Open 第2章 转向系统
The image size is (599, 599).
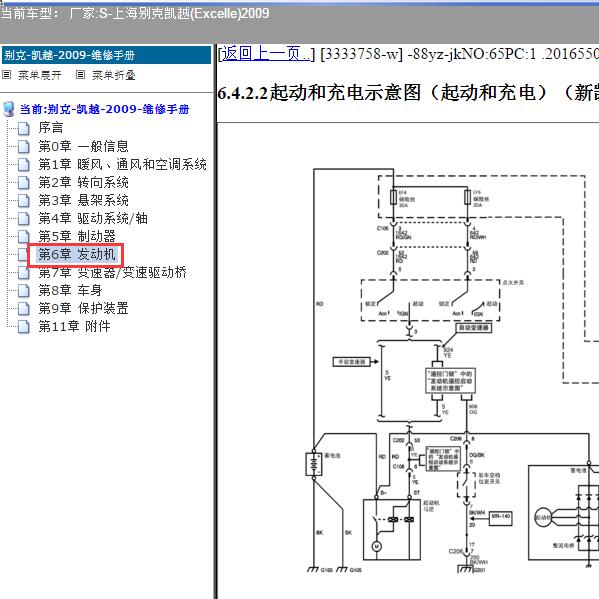(x=83, y=182)
